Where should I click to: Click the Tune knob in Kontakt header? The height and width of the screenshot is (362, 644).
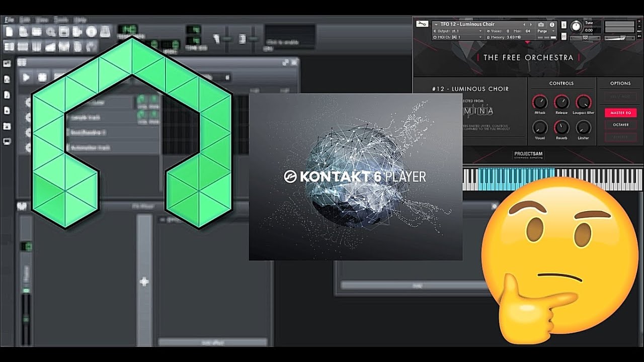576,27
